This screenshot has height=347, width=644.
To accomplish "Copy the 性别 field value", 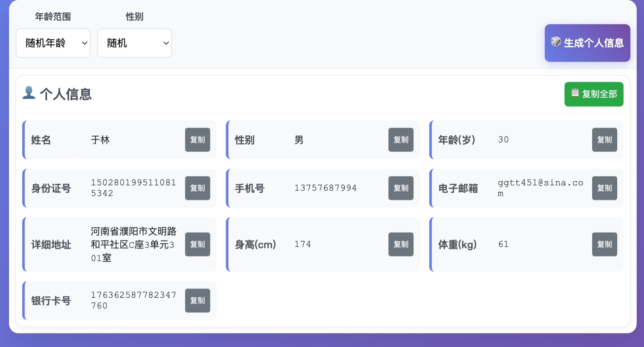I will tap(401, 140).
